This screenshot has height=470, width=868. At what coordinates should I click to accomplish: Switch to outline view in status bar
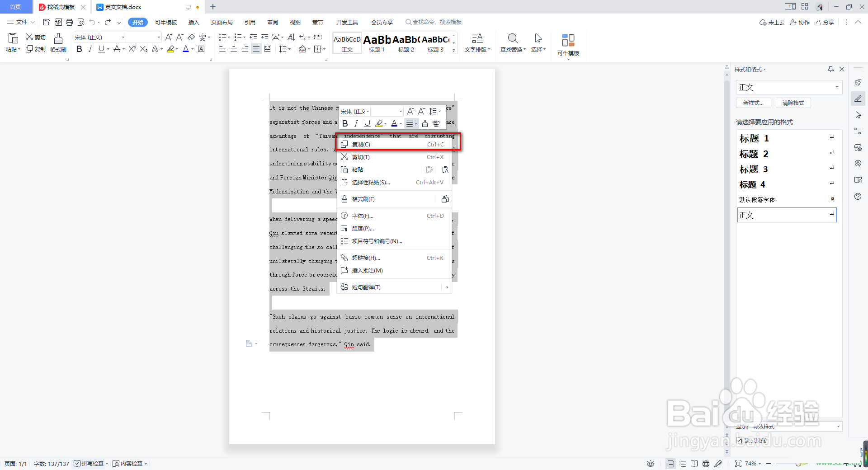pyautogui.click(x=683, y=464)
